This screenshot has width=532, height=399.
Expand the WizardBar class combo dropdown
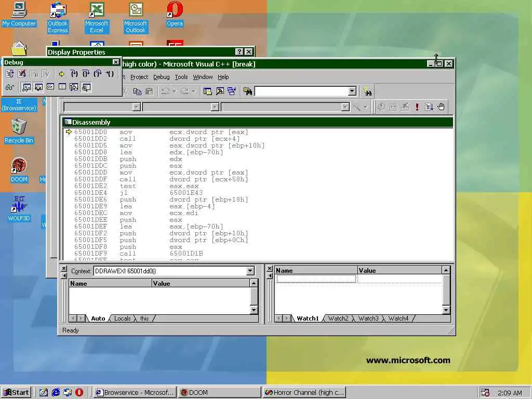(137, 107)
